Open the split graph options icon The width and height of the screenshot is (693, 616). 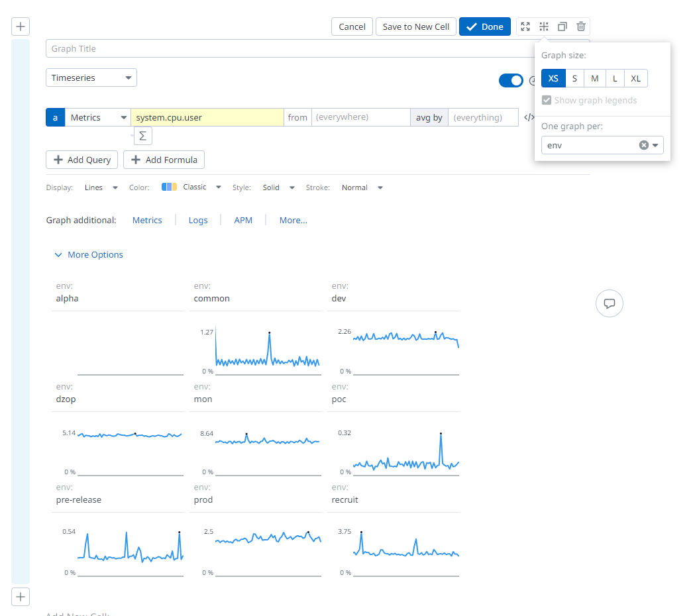tap(544, 26)
